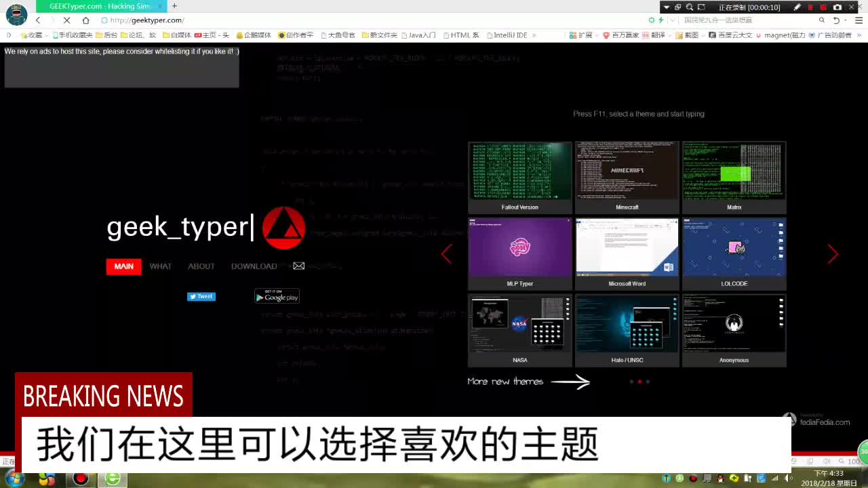The height and width of the screenshot is (488, 868).
Task: Click the taskbar volume icon
Action: click(787, 479)
